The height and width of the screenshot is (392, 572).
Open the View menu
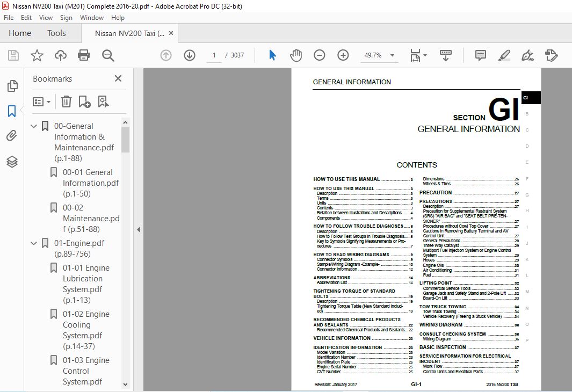click(x=46, y=18)
